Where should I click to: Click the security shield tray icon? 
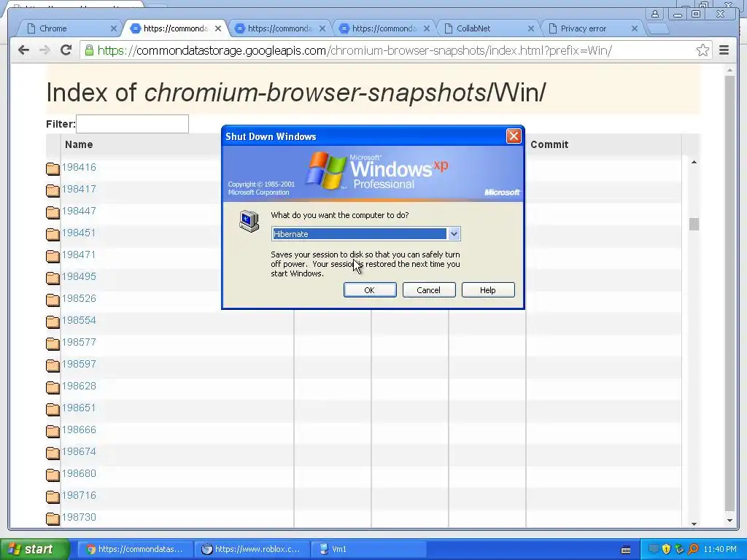coord(666,549)
